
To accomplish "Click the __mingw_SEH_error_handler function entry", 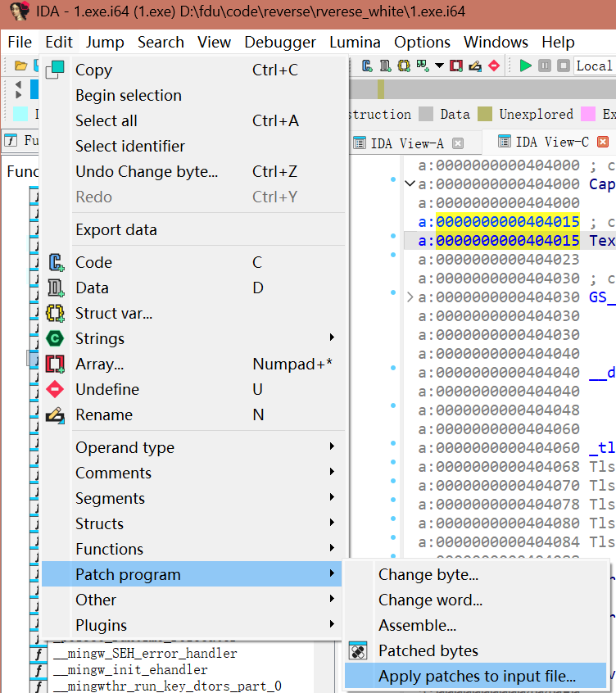I will 145,654.
